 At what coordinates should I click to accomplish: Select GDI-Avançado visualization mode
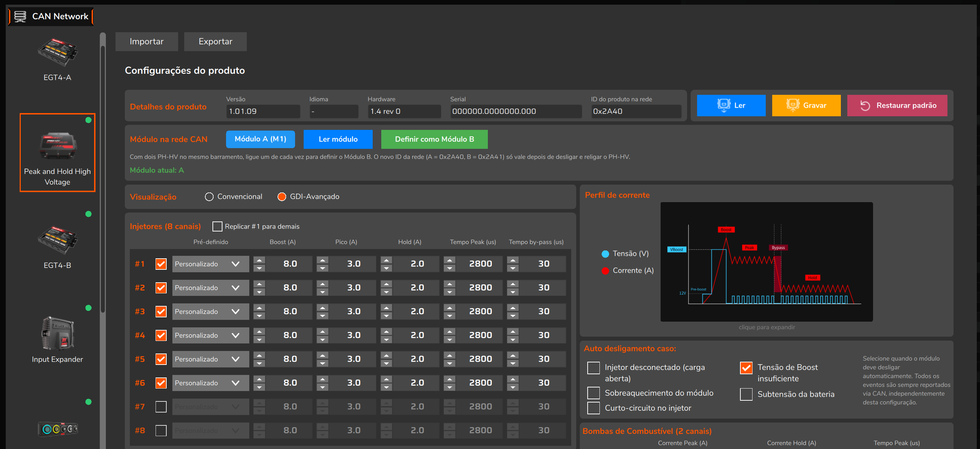[281, 197]
